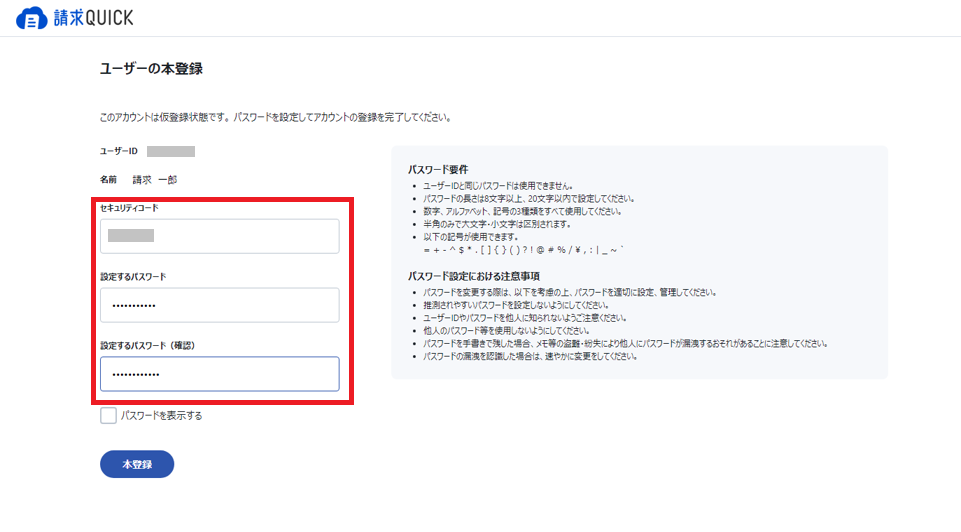Click the 半角のみで大文字・小文字 requirement line
This screenshot has height=532, width=961.
pos(498,224)
